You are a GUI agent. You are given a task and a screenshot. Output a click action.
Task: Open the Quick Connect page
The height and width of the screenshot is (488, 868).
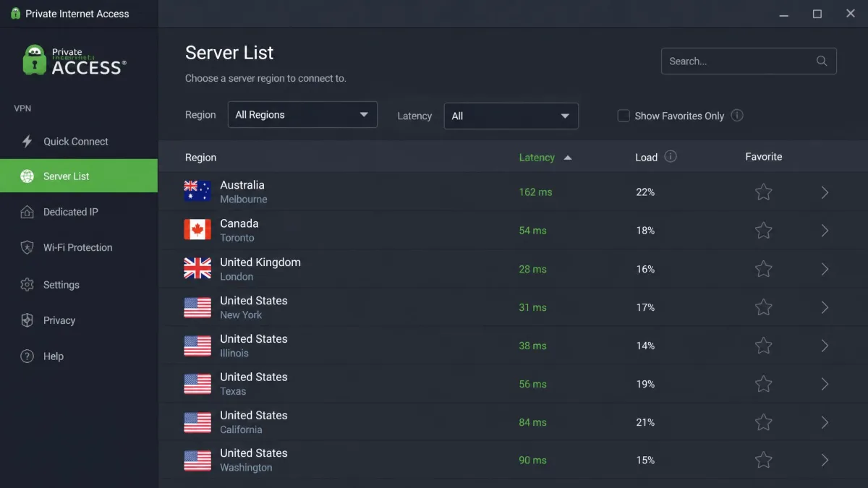pos(78,142)
